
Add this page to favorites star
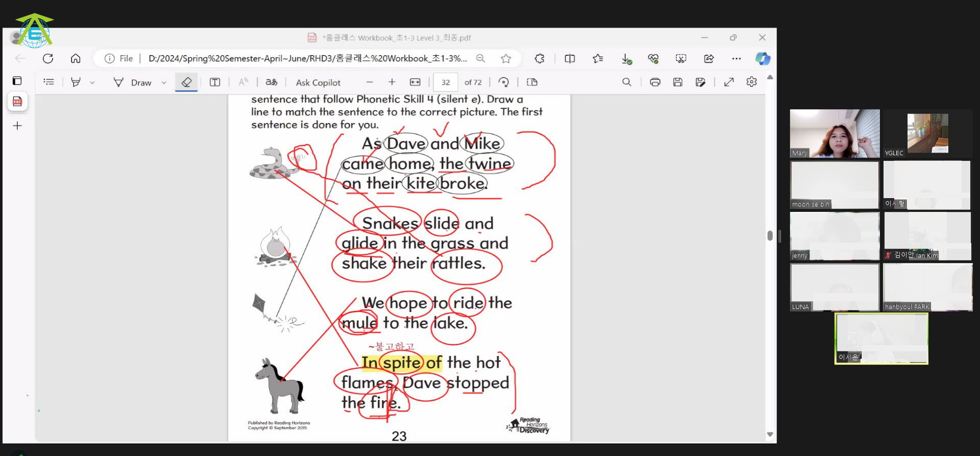point(506,58)
